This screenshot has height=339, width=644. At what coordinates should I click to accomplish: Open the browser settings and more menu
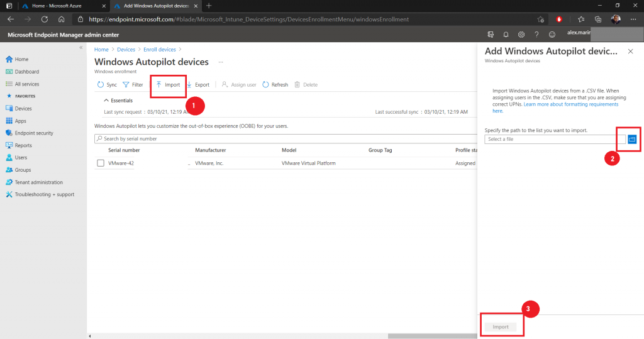pos(633,19)
